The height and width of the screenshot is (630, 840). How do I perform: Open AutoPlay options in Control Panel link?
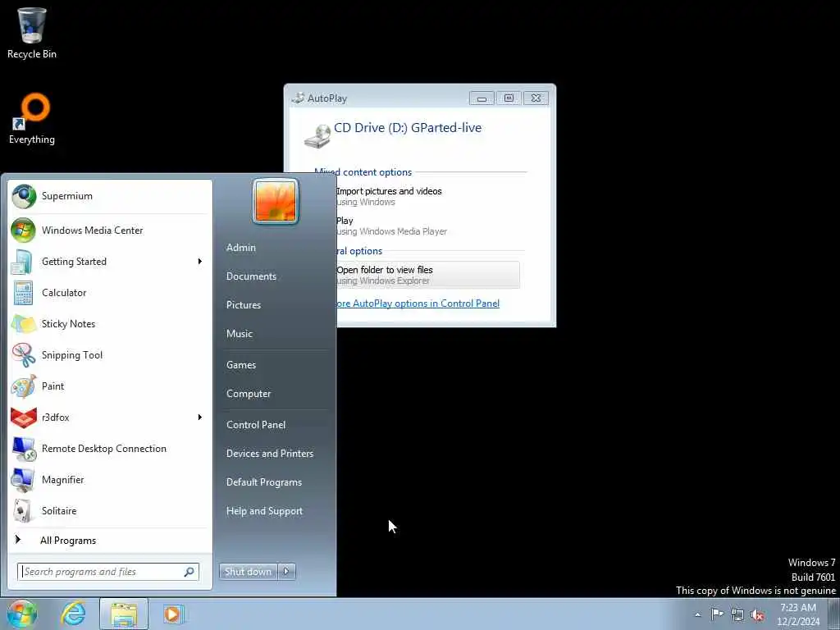418,304
